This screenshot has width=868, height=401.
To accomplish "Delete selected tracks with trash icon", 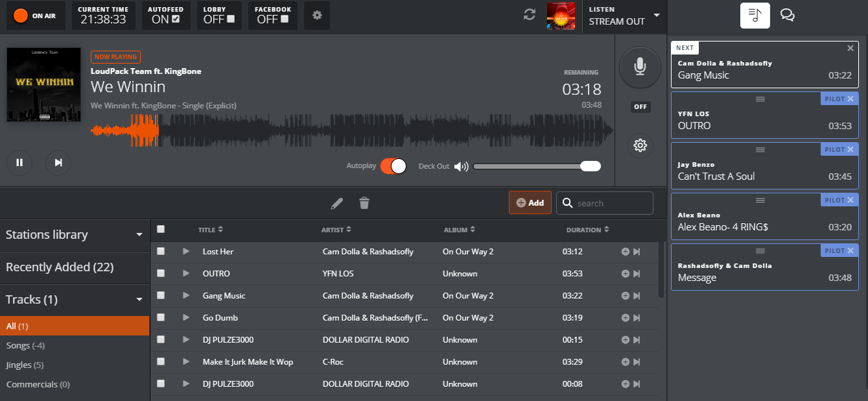I will pyautogui.click(x=364, y=204).
